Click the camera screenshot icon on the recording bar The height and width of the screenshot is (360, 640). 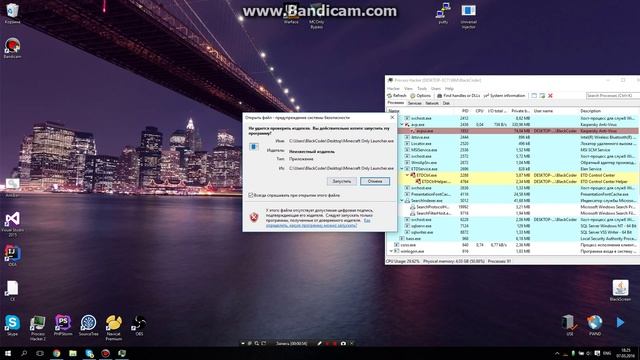343,344
